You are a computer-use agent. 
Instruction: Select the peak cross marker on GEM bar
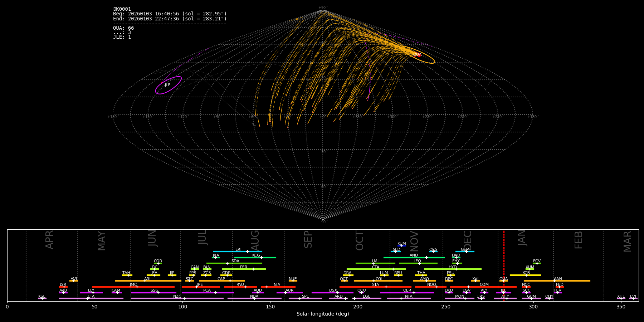coord(466,252)
